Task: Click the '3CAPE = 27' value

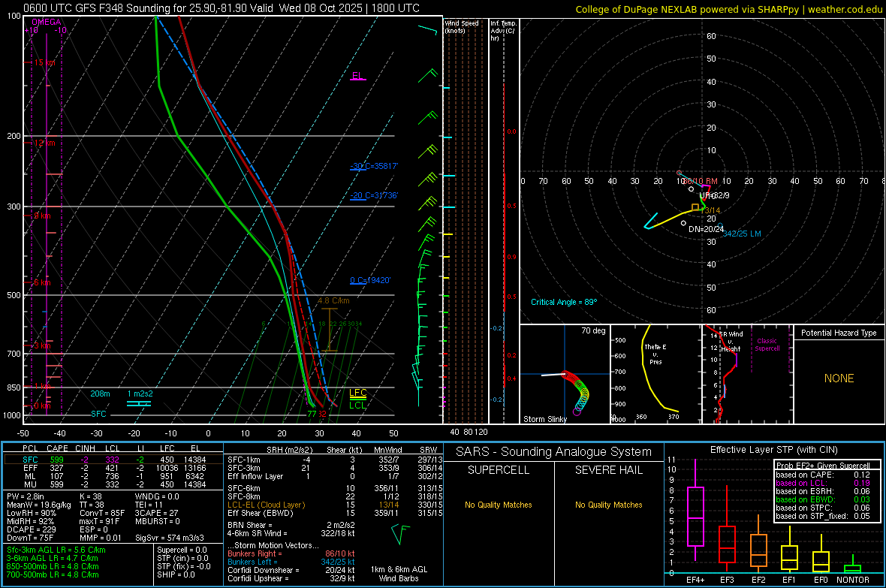Action: (156, 514)
